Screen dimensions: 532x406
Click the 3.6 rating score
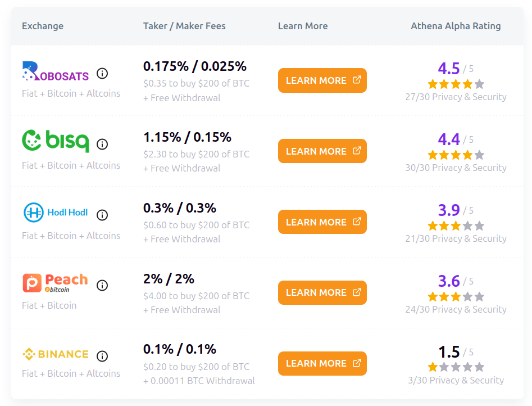pos(448,281)
